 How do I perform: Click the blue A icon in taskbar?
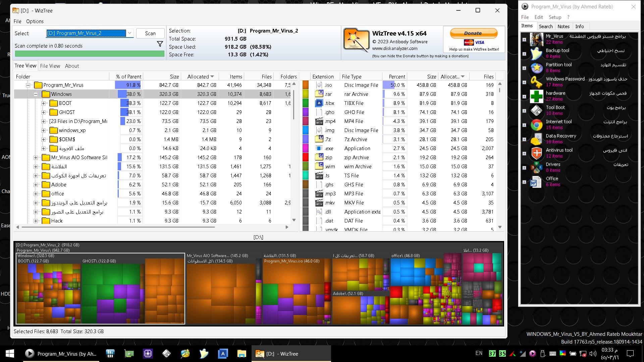coord(223,354)
